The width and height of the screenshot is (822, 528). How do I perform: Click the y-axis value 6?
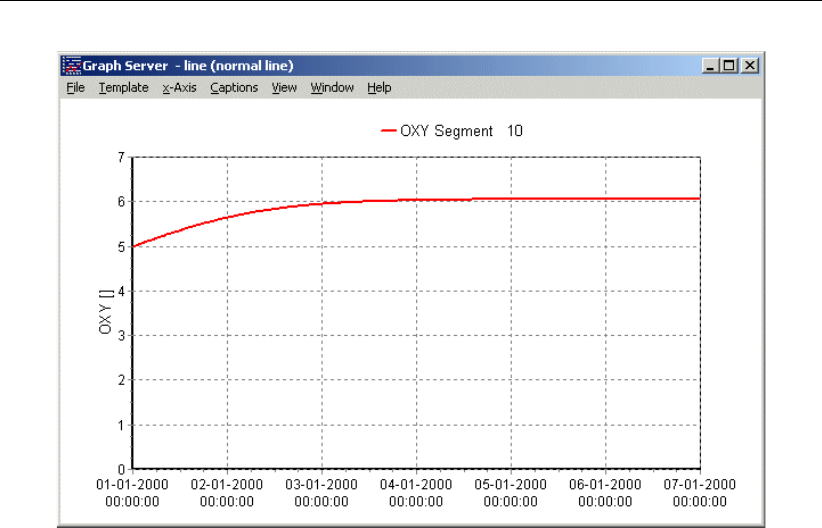coord(121,202)
